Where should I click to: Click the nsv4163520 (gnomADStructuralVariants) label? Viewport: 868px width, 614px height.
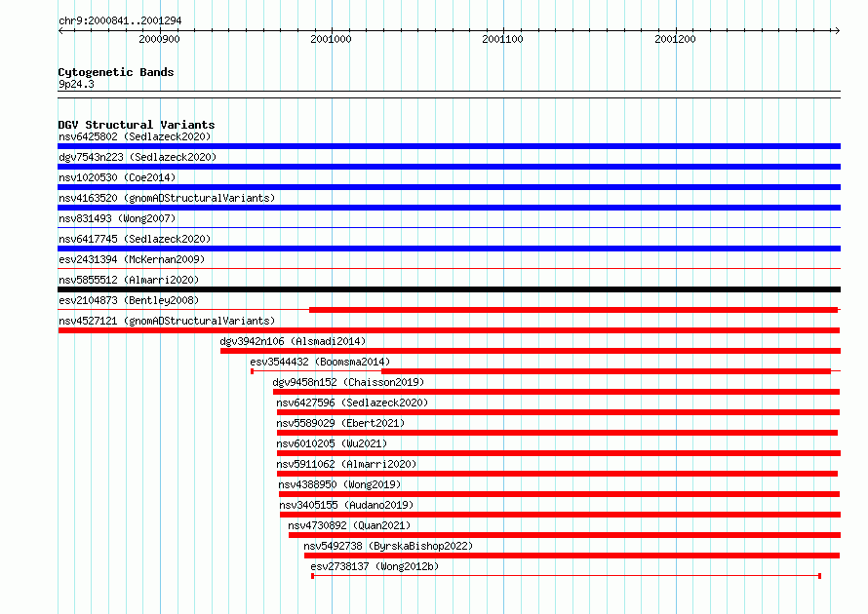(x=167, y=198)
